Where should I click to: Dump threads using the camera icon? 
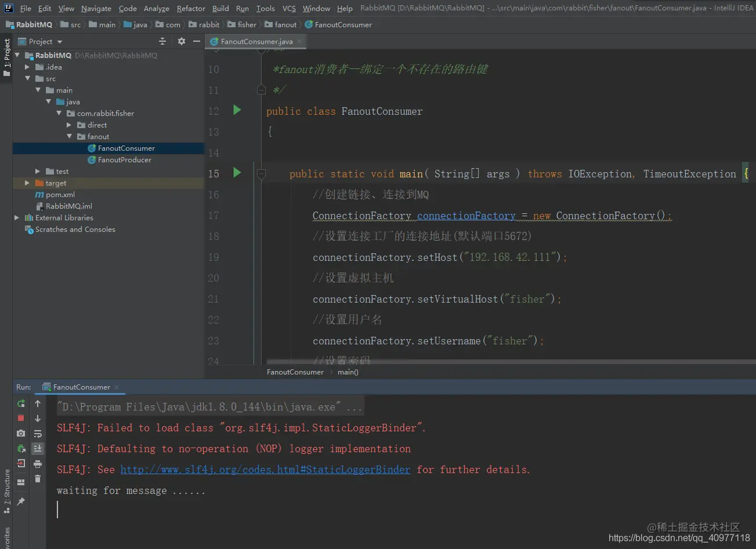[21, 433]
